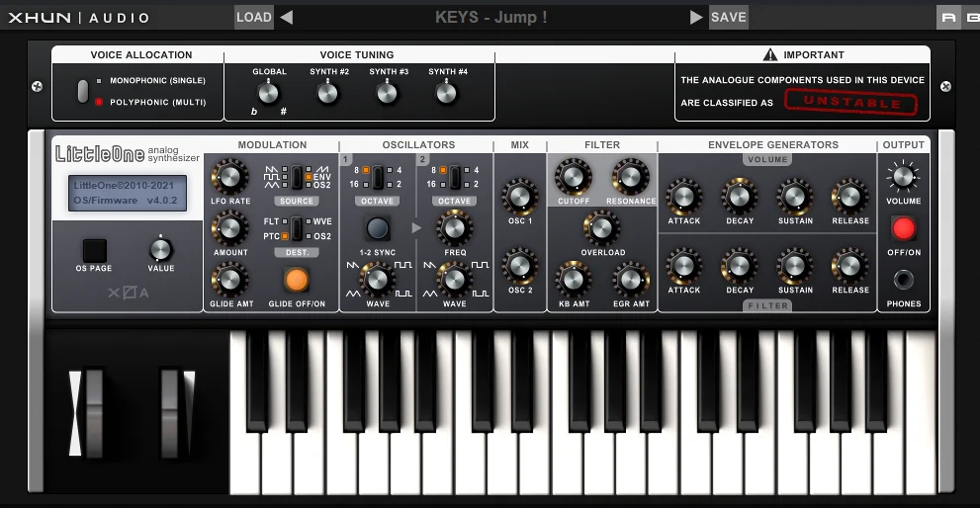Click the OSC 2 mix knob
This screenshot has height=508, width=980.
point(520,266)
